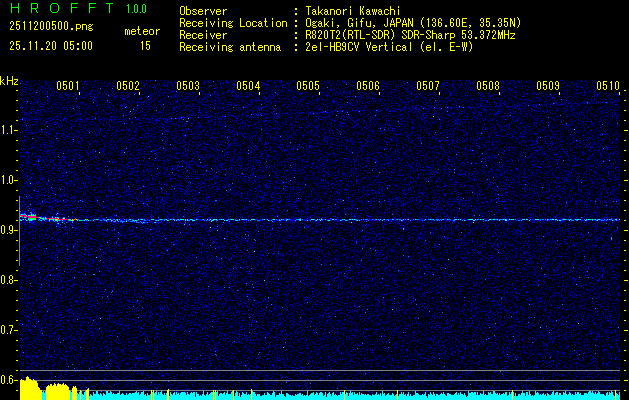Click the meteor count value 15
This screenshot has width=629, height=400.
(x=145, y=46)
